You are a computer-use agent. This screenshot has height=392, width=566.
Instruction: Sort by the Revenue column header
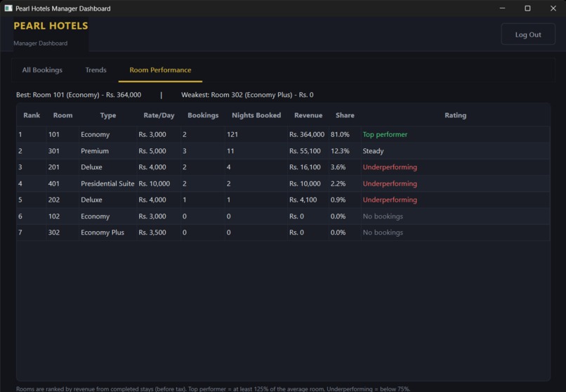(308, 115)
